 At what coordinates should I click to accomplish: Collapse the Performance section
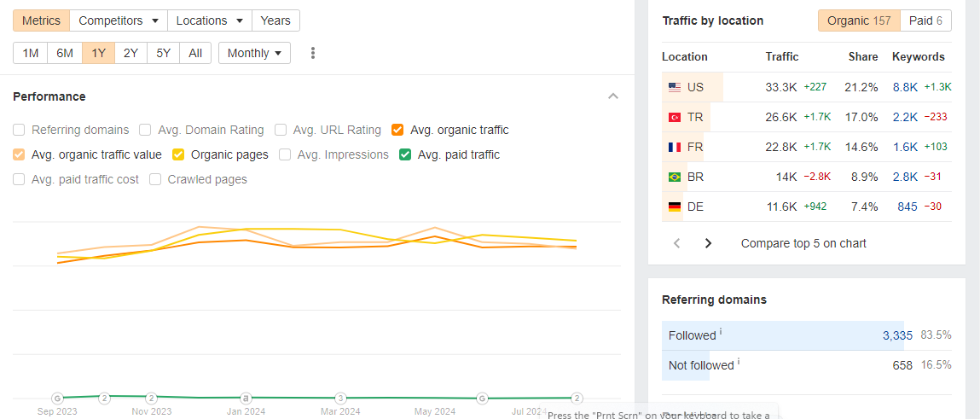[613, 96]
